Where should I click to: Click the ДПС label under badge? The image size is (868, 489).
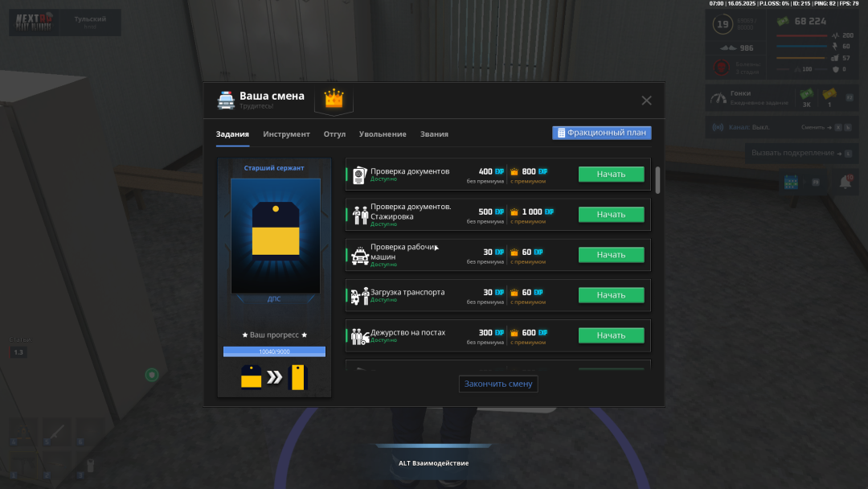274,299
